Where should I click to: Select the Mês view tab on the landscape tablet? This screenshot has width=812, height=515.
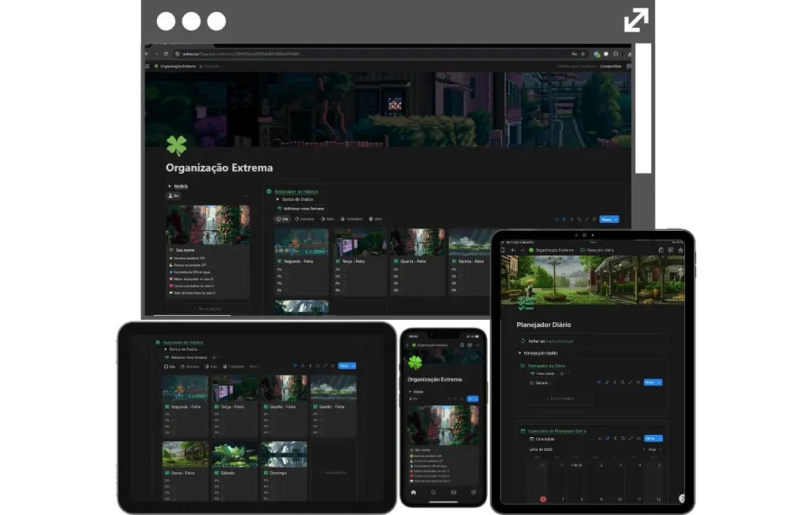(x=211, y=367)
